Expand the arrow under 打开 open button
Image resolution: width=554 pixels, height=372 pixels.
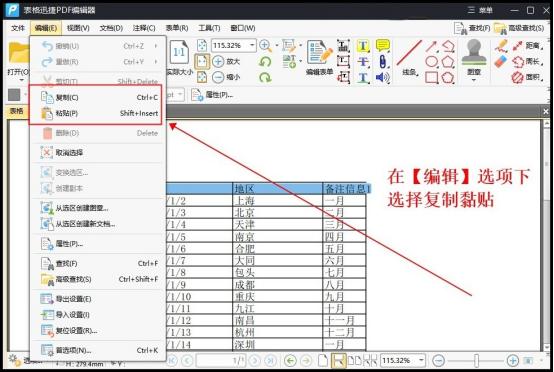pyautogui.click(x=21, y=80)
